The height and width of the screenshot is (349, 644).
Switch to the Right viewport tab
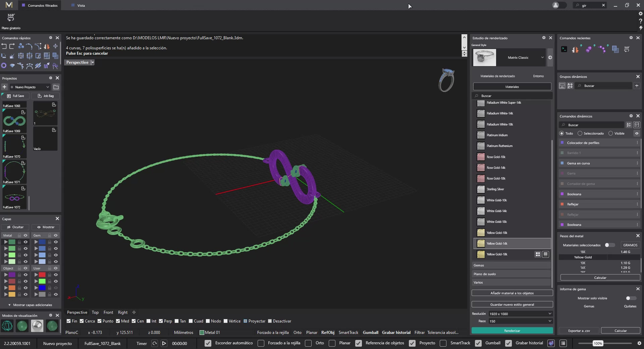(x=123, y=312)
